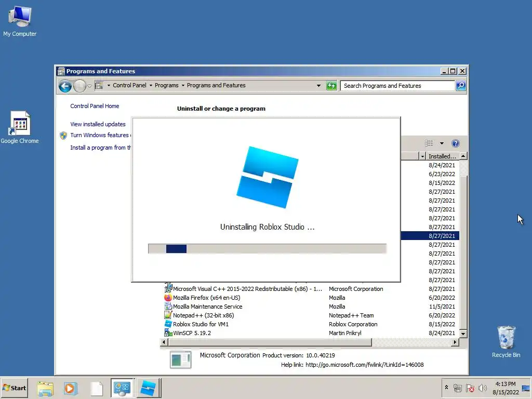Click Roblox Corporation publisher cell
This screenshot has width=532, height=399.
(353, 324)
